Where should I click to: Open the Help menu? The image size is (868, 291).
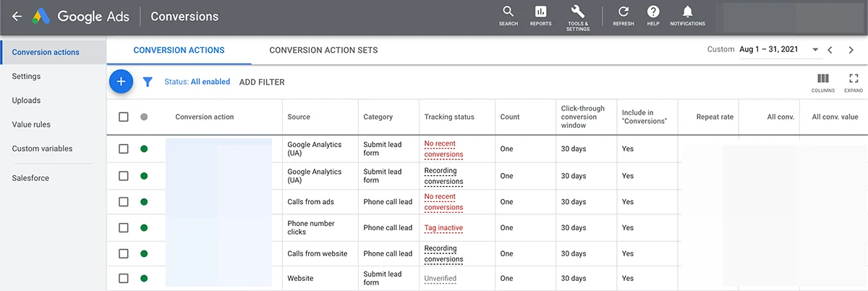[653, 15]
